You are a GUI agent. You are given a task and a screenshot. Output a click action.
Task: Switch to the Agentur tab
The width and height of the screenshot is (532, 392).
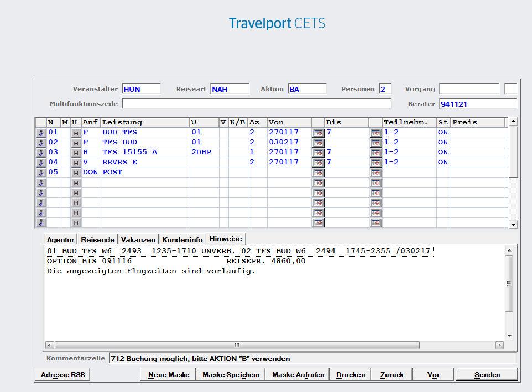click(x=60, y=240)
